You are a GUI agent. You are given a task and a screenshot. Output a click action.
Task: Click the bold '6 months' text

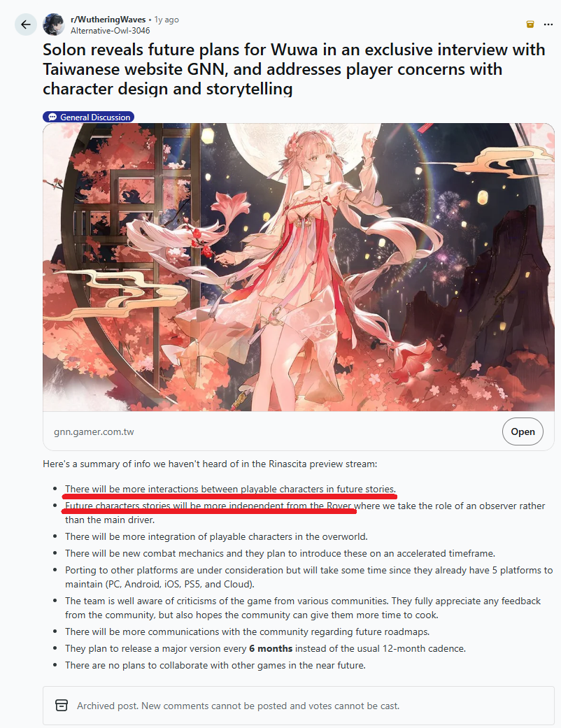point(271,648)
